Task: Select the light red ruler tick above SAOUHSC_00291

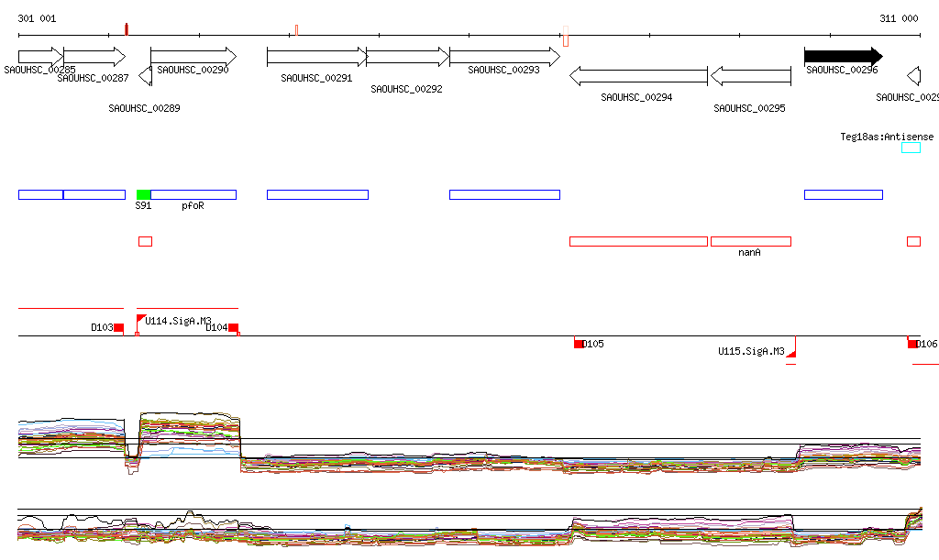Action: 296,30
